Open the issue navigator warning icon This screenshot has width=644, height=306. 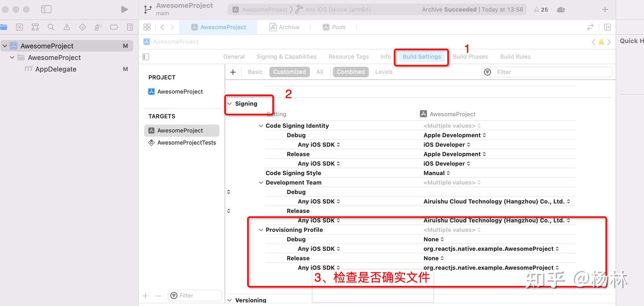(x=67, y=27)
